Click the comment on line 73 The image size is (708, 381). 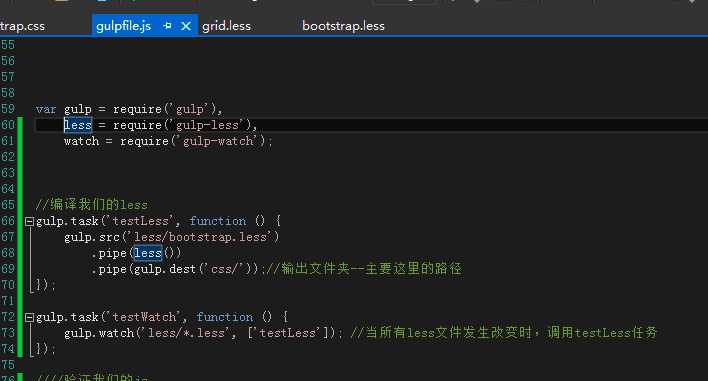504,333
